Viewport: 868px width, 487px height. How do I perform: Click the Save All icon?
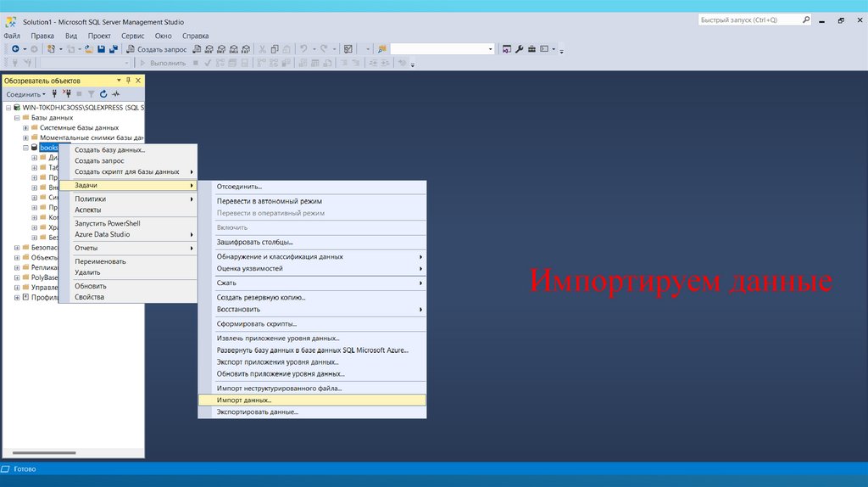(x=114, y=48)
